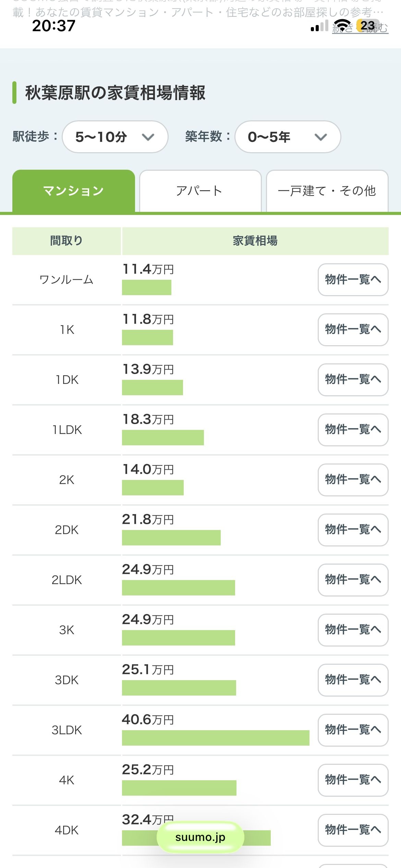The image size is (401, 868).
Task: Tap 物件一覧へ in the 3LDK row
Action: tap(353, 730)
